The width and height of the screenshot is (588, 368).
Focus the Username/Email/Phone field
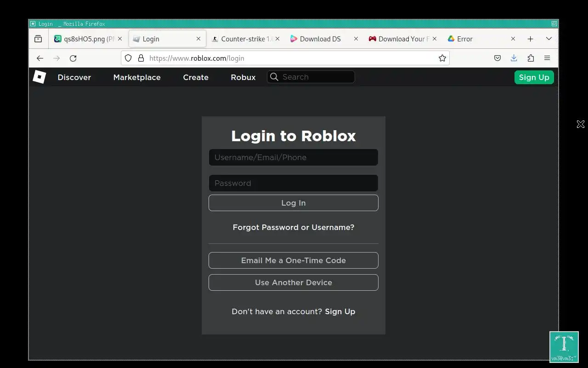tap(294, 157)
